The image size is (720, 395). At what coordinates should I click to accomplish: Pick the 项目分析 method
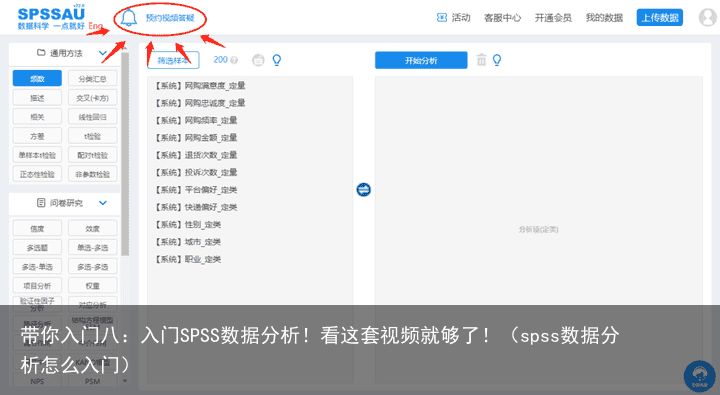click(37, 286)
